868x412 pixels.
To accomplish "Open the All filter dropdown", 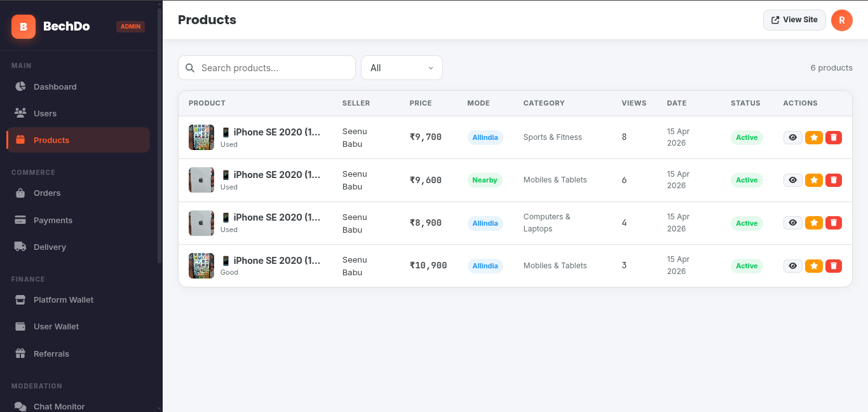I will coord(402,68).
